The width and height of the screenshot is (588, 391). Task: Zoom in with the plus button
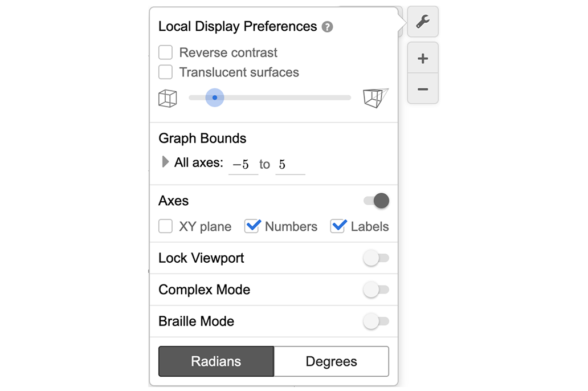(x=423, y=59)
